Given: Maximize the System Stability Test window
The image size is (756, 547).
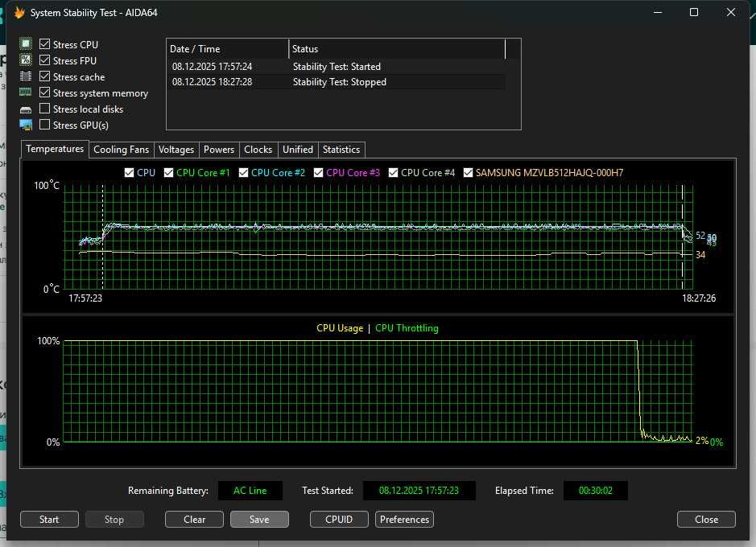Looking at the screenshot, I should (x=694, y=12).
